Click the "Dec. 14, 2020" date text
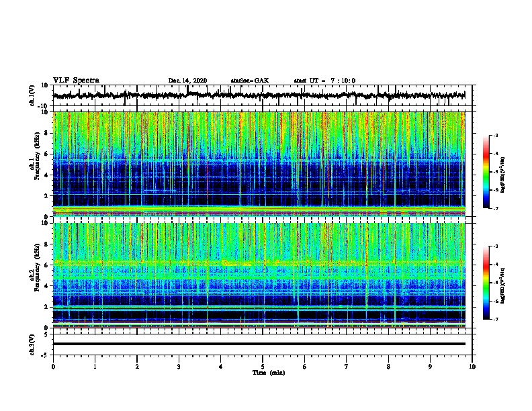532x411 pixels. coord(187,81)
